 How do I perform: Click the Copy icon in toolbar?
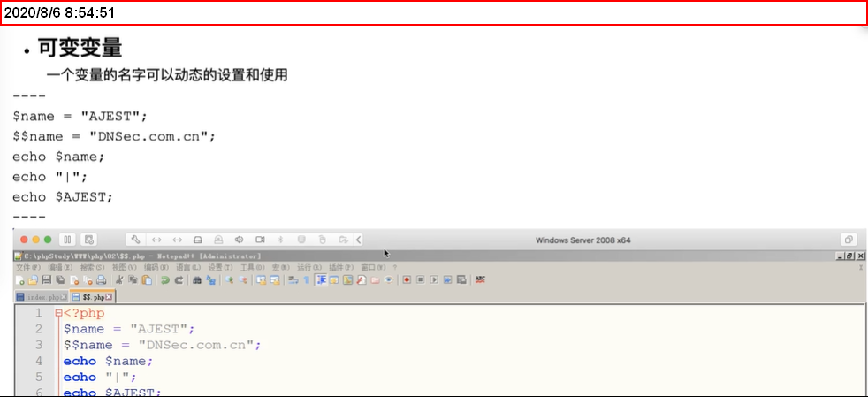click(x=133, y=280)
